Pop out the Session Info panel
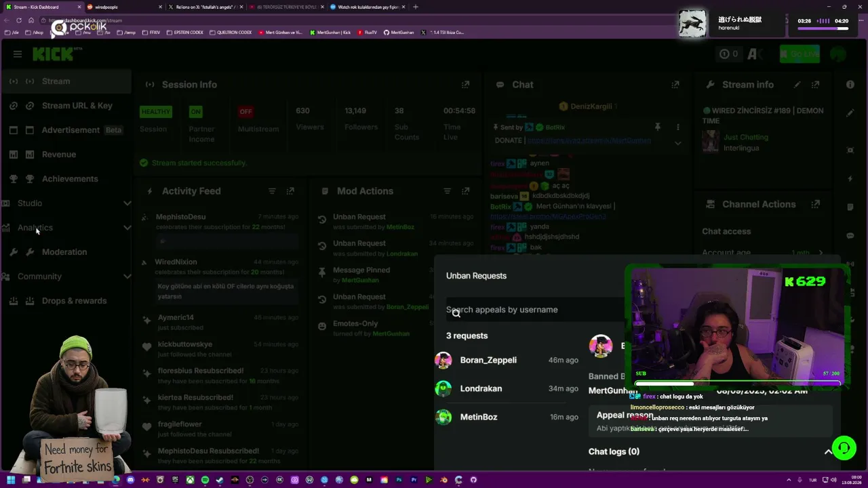This screenshot has width=868, height=488. click(x=465, y=85)
